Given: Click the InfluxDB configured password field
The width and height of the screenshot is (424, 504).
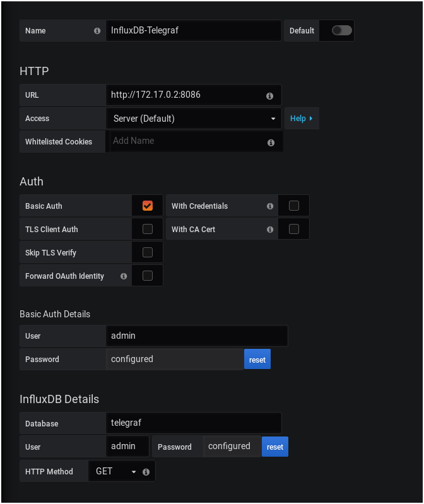Looking at the screenshot, I should click(232, 446).
